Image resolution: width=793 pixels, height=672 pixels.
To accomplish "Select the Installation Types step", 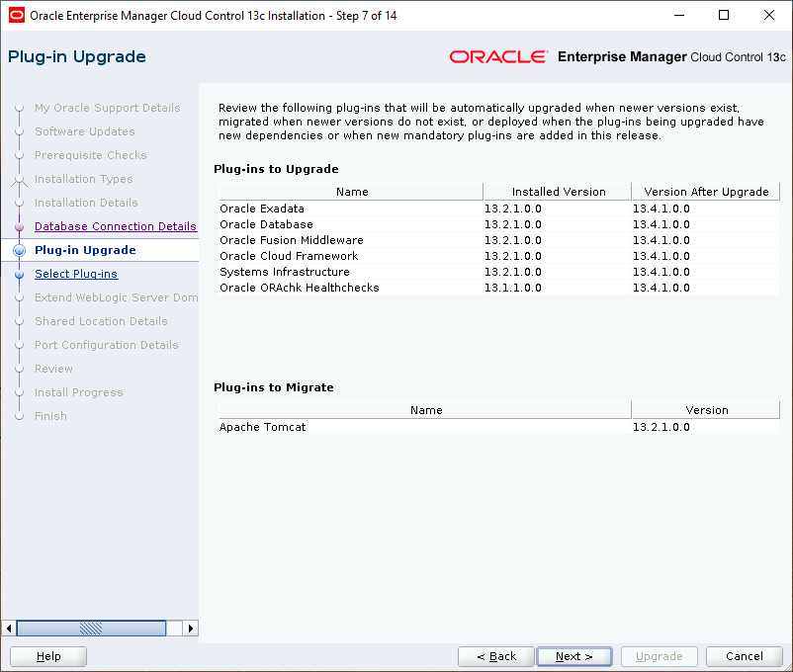I will (83, 179).
